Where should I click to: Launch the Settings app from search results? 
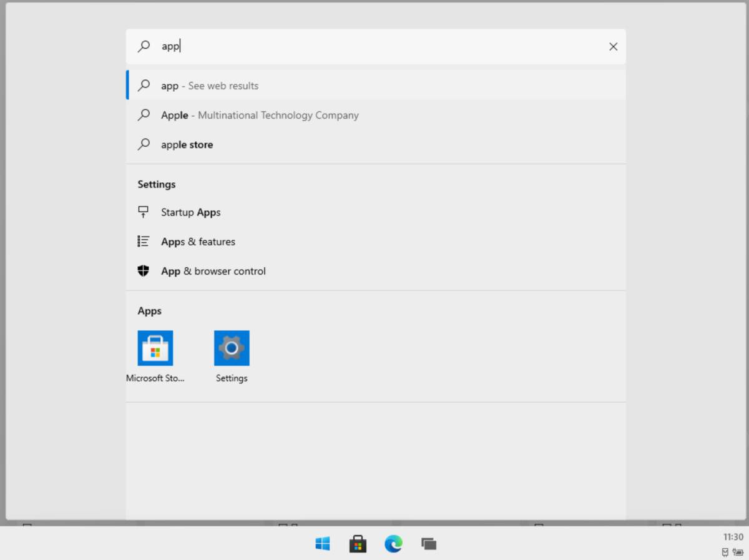[x=232, y=348]
